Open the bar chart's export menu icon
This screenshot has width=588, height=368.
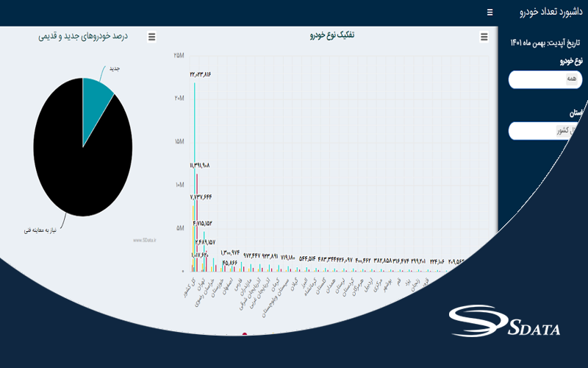click(484, 37)
